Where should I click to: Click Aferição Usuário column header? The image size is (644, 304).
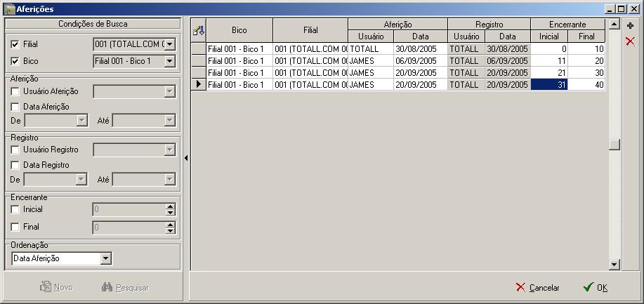point(371,37)
